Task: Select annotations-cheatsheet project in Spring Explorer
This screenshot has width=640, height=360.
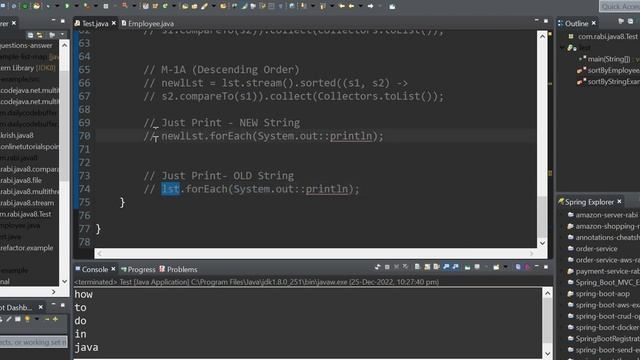Action: (607, 237)
